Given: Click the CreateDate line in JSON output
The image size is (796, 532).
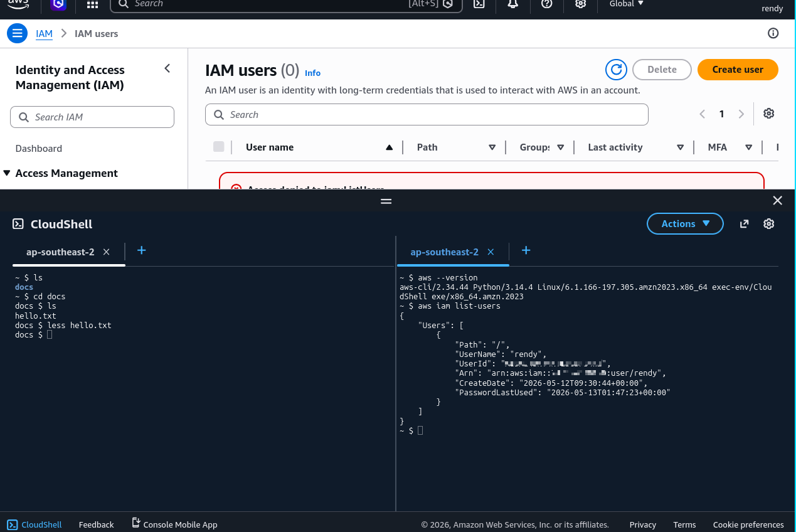Looking at the screenshot, I should (x=551, y=383).
